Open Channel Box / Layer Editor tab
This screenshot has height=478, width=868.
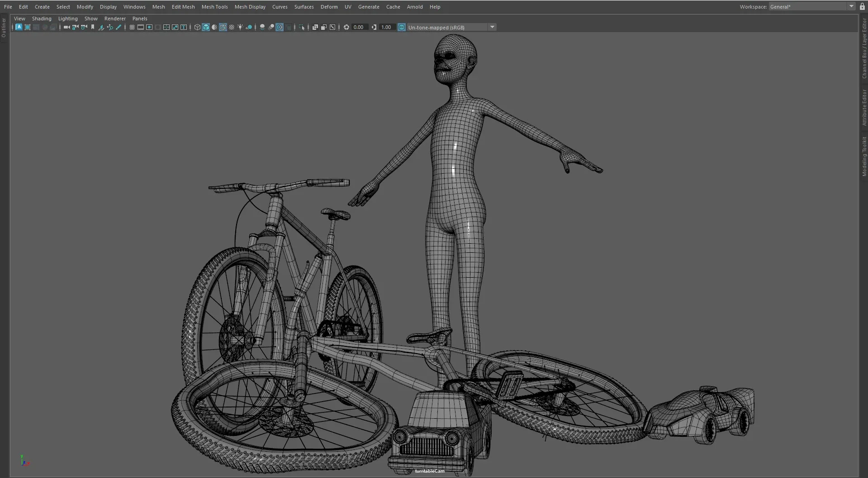(x=864, y=48)
